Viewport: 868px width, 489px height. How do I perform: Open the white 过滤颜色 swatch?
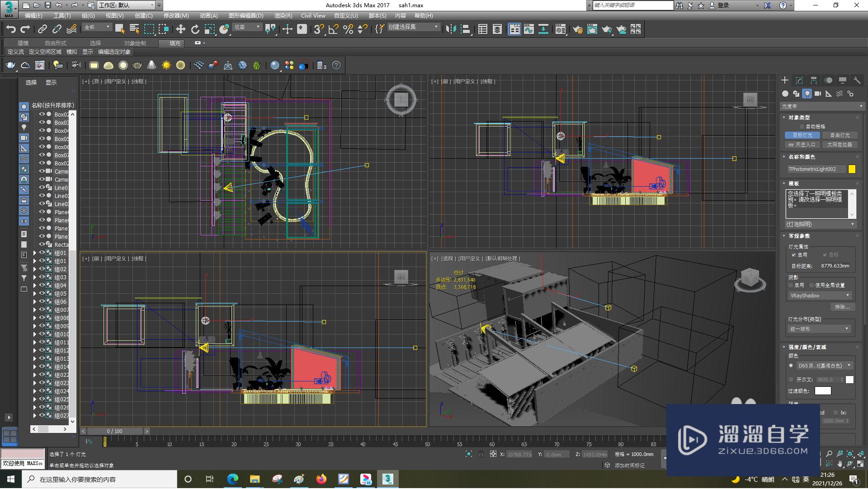pos(823,391)
